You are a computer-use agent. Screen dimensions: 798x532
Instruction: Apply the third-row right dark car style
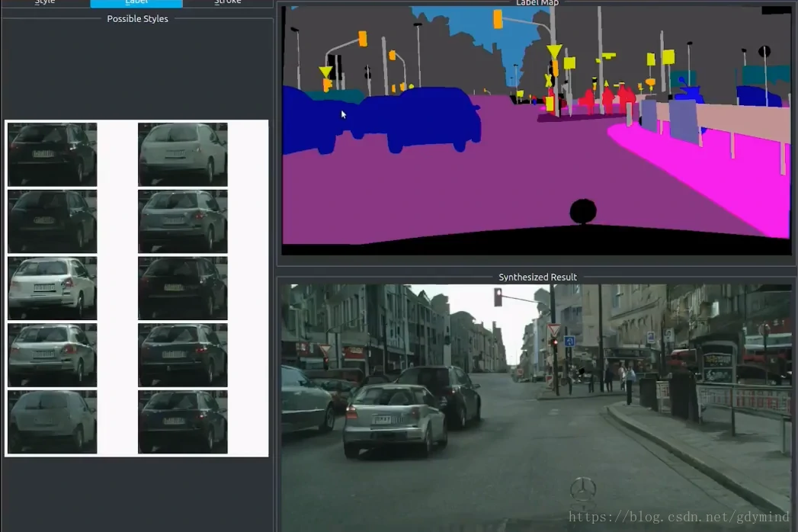pos(183,288)
